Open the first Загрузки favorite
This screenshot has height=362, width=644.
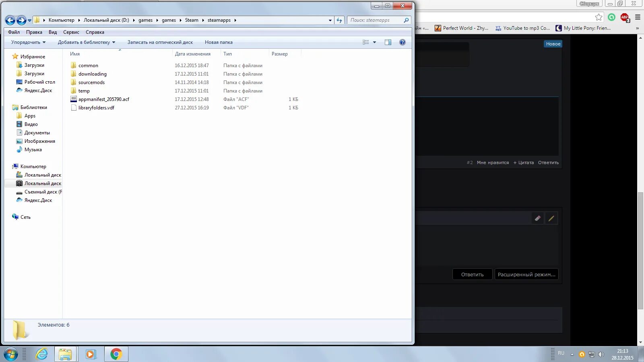point(34,65)
